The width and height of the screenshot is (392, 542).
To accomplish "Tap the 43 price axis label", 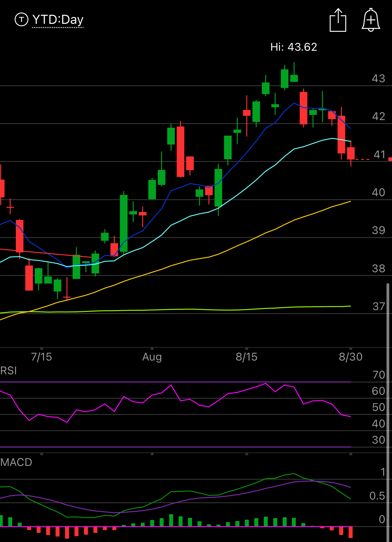I will click(x=379, y=79).
